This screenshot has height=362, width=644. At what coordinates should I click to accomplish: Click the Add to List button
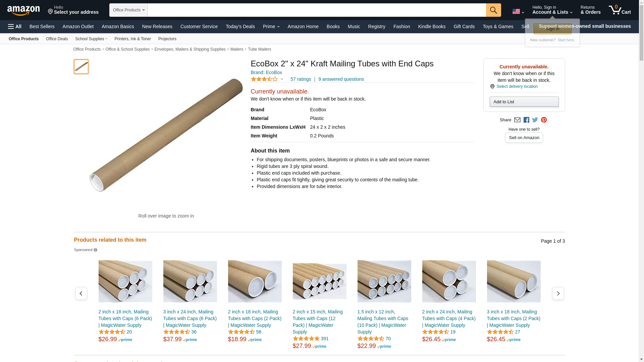pos(524,102)
